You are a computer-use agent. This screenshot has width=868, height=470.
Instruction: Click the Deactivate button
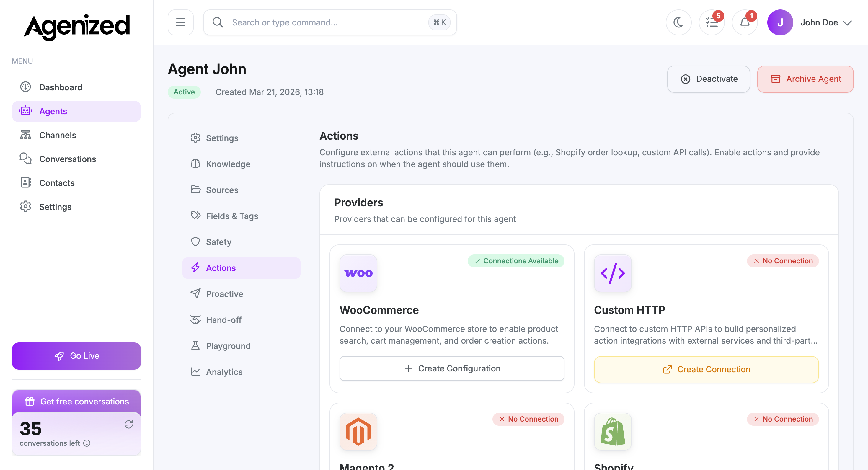click(x=708, y=79)
